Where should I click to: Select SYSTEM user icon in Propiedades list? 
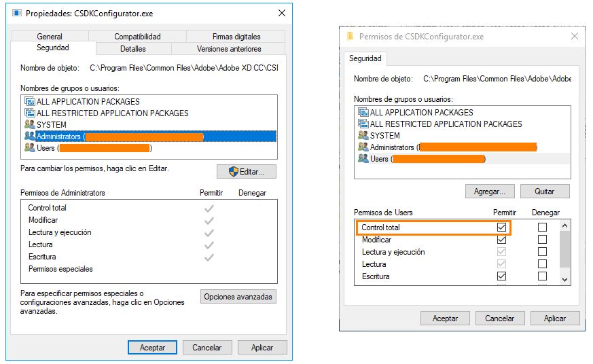coord(30,125)
